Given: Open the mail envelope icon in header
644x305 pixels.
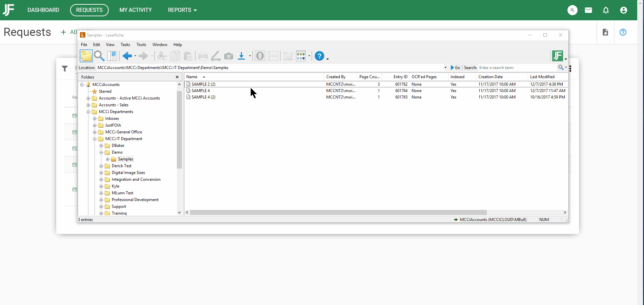Looking at the screenshot, I should click(588, 10).
